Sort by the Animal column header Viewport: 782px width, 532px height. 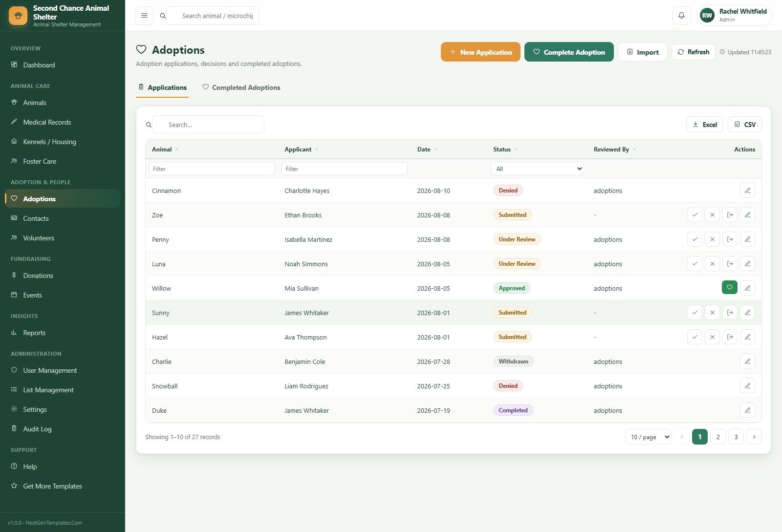click(x=165, y=149)
